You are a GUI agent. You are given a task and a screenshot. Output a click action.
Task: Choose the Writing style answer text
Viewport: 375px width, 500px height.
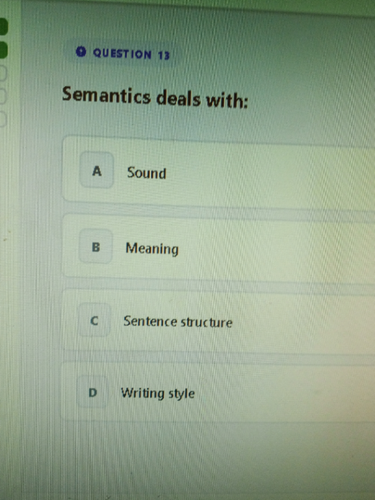tap(158, 393)
